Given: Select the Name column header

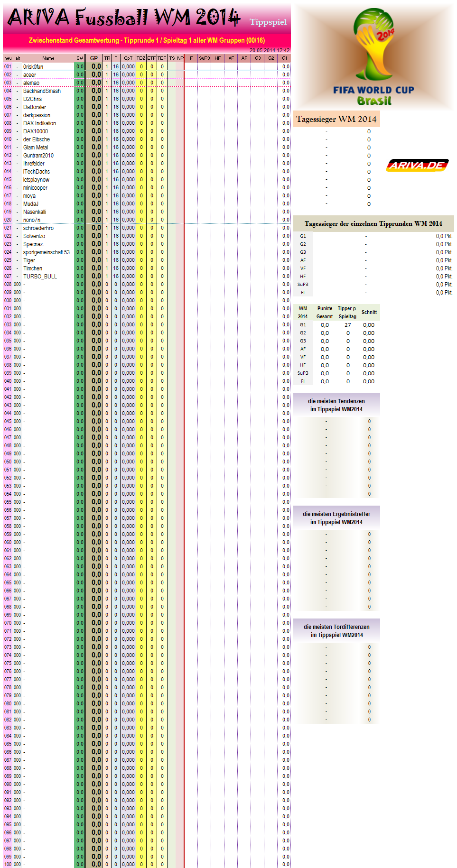Looking at the screenshot, I should coord(48,58).
